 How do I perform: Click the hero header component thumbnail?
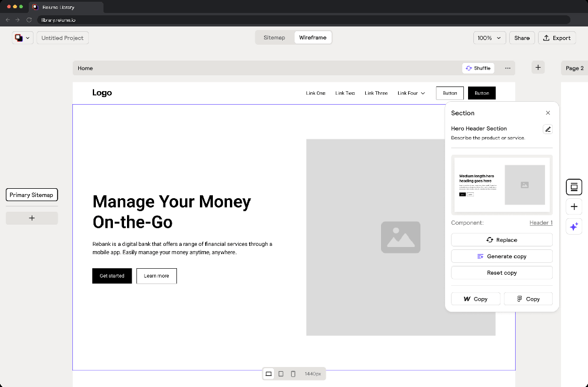tap(502, 185)
